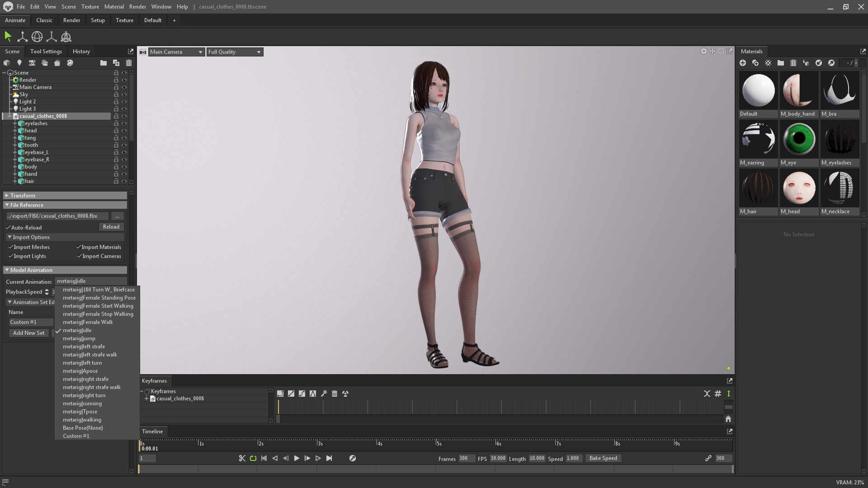This screenshot has width=868, height=488.
Task: Uncheck Import Materials option
Action: 79,247
